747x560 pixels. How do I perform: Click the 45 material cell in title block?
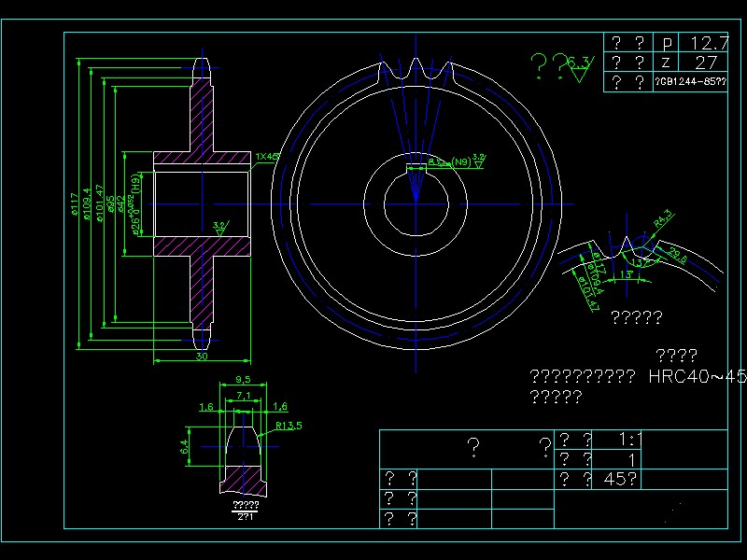pyautogui.click(x=622, y=479)
